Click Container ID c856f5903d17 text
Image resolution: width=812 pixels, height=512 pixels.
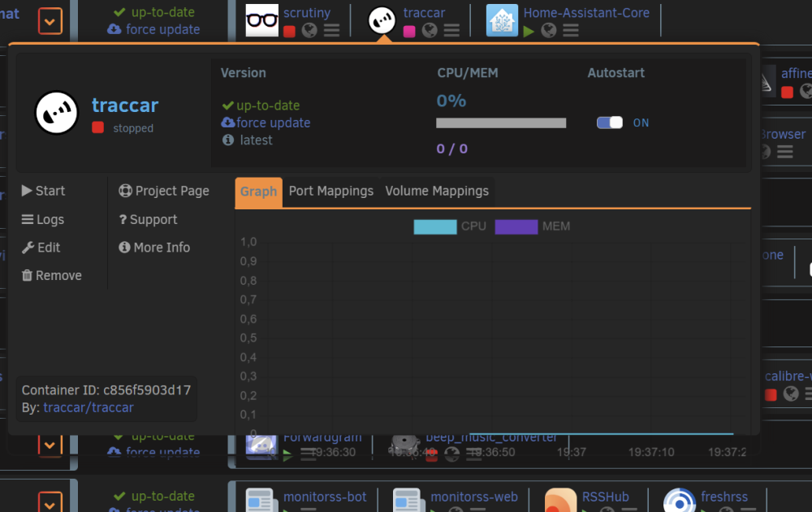[106, 389]
